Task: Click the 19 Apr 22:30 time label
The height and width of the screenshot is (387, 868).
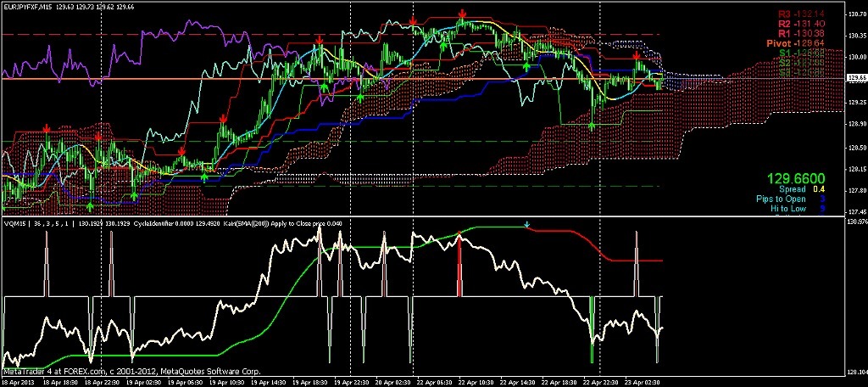Action: [x=352, y=383]
